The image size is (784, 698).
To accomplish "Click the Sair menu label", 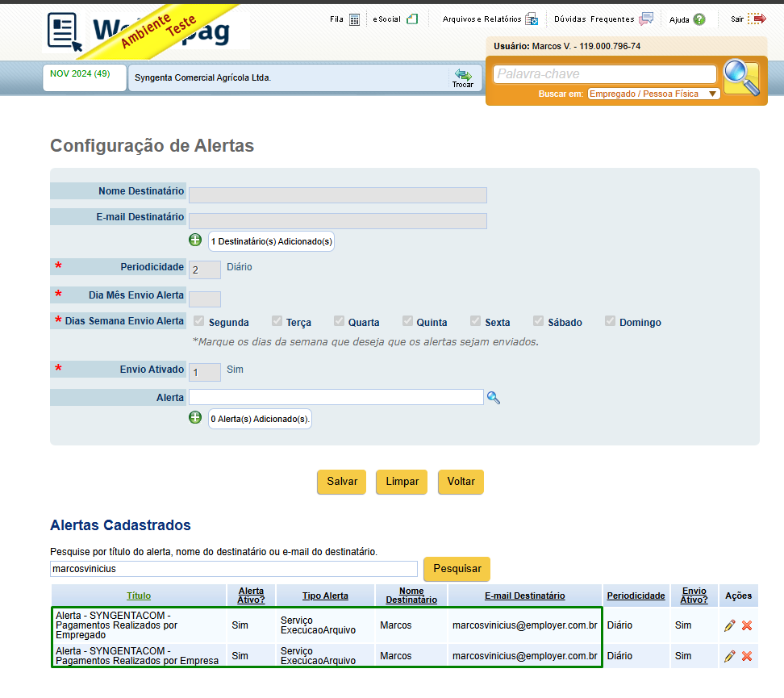I will click(x=737, y=19).
